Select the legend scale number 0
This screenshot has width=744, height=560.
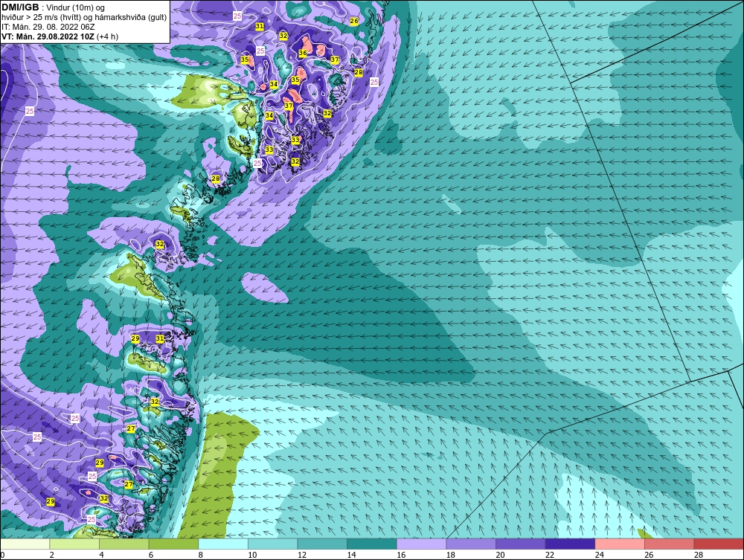click(x=2, y=555)
